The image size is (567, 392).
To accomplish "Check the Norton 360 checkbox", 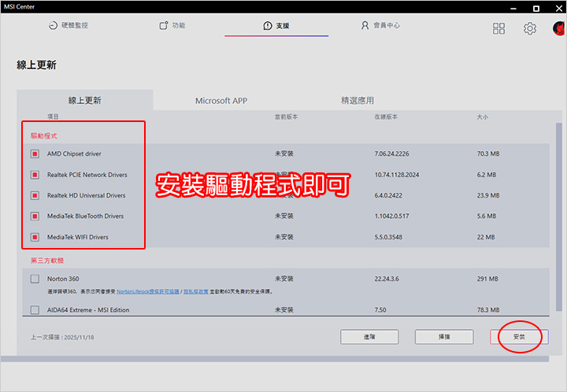I will (35, 279).
